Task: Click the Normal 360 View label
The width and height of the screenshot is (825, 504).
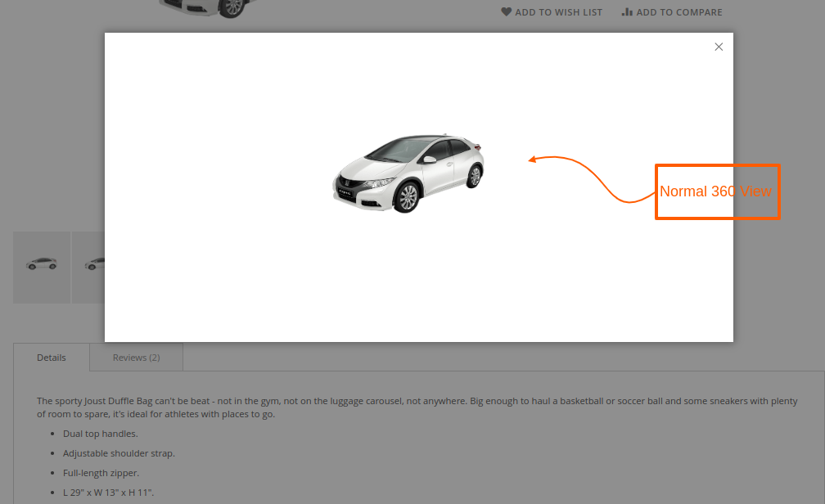Action: pos(717,191)
